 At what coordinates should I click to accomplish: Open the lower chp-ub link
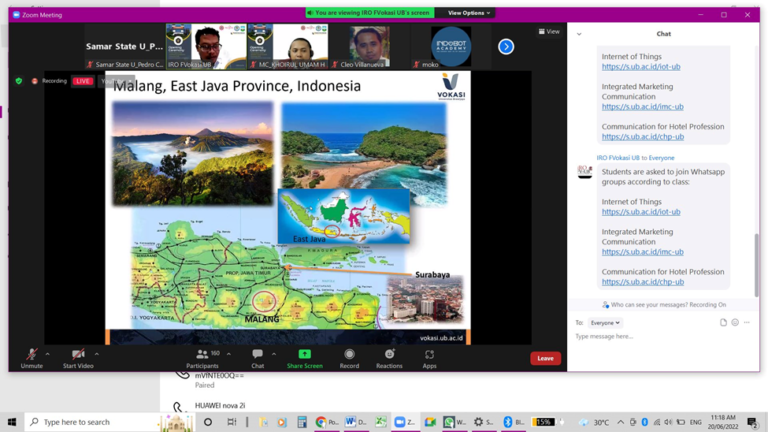pos(643,282)
